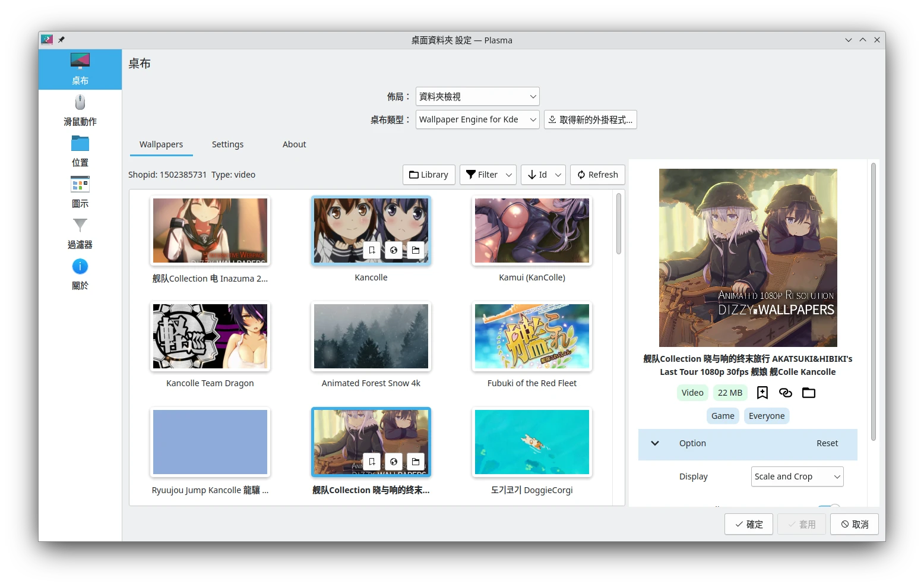Click the wallpaper list vertical scrollbar
Screen dimensions: 924x587
[x=619, y=223]
